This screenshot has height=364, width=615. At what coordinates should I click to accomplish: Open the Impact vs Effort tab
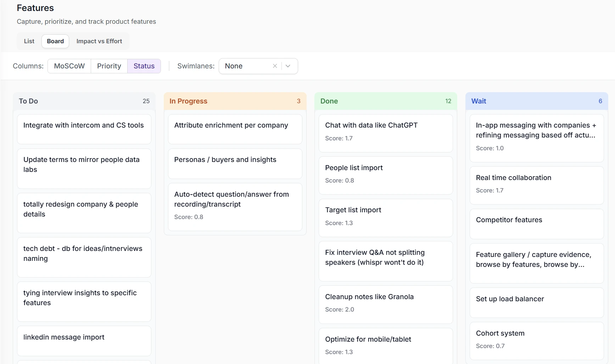[x=99, y=41]
